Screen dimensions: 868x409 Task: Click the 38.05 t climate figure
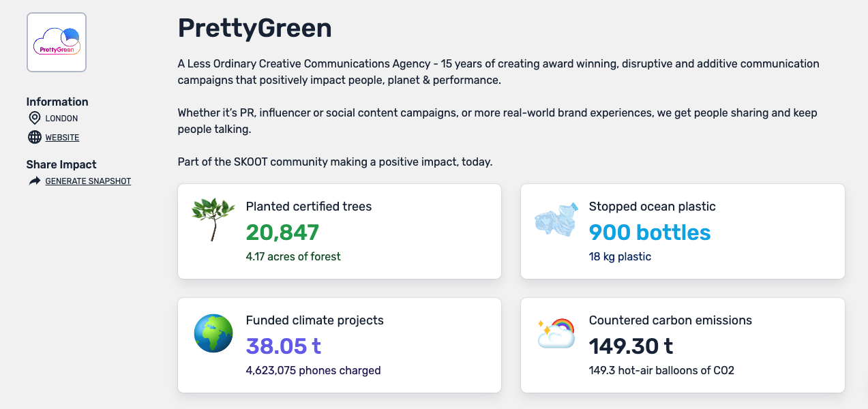(283, 346)
